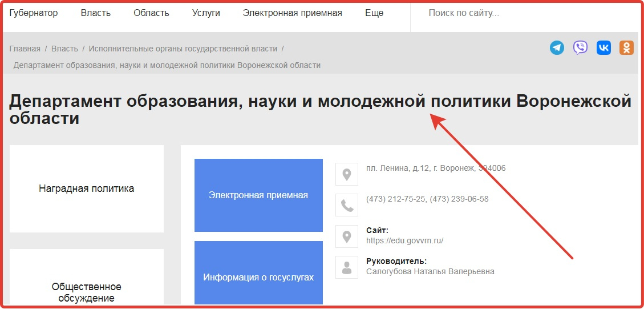Click the phone handset icon

347,205
